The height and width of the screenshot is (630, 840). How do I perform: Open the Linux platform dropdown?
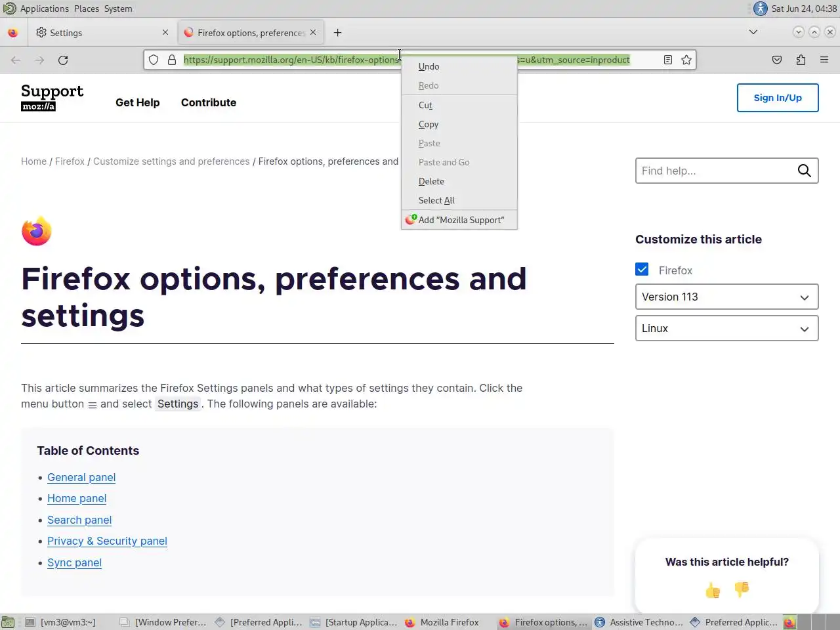[x=727, y=328]
